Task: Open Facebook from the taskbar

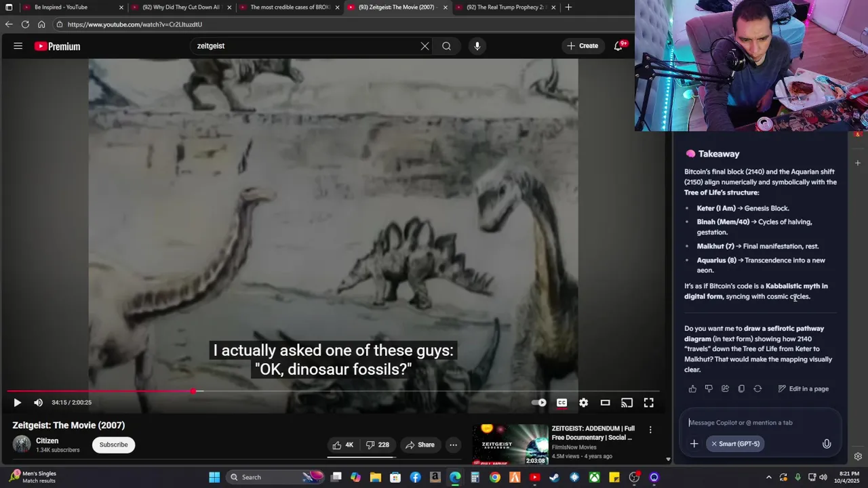Action: (x=415, y=477)
